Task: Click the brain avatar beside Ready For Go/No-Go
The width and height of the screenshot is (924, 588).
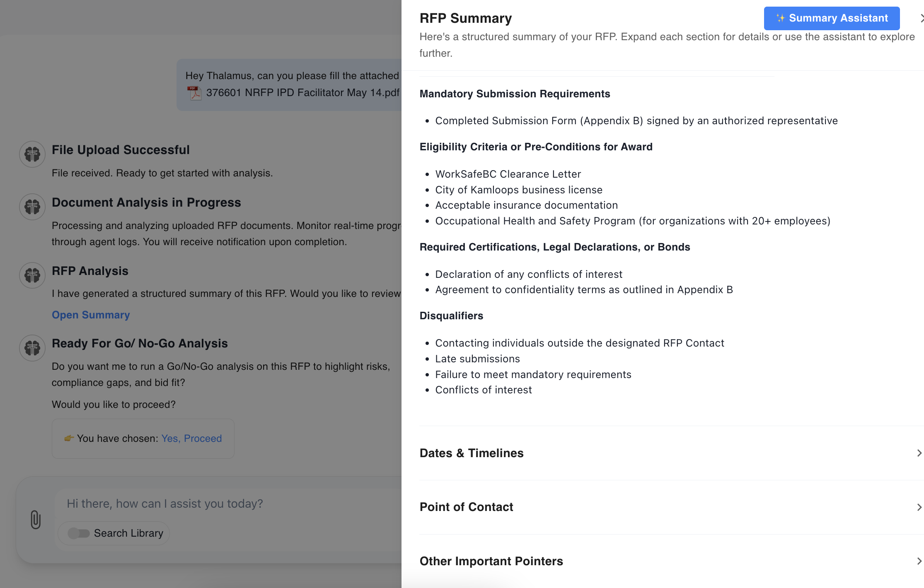Action: tap(32, 348)
